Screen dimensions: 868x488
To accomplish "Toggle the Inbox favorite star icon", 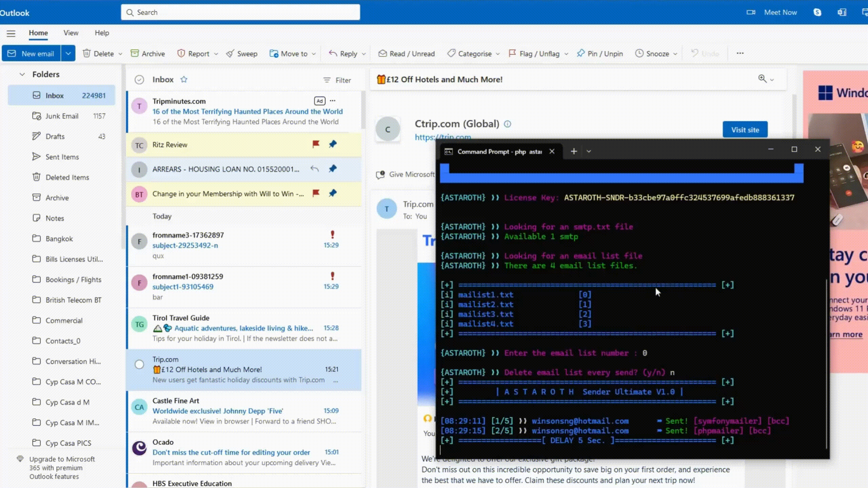I will pyautogui.click(x=184, y=80).
